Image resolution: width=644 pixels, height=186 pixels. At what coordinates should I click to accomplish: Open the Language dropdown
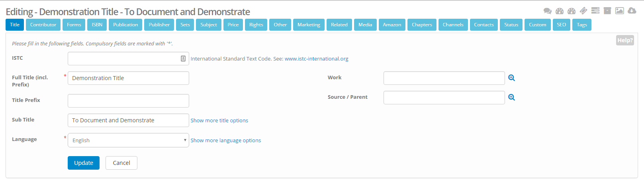(x=128, y=140)
